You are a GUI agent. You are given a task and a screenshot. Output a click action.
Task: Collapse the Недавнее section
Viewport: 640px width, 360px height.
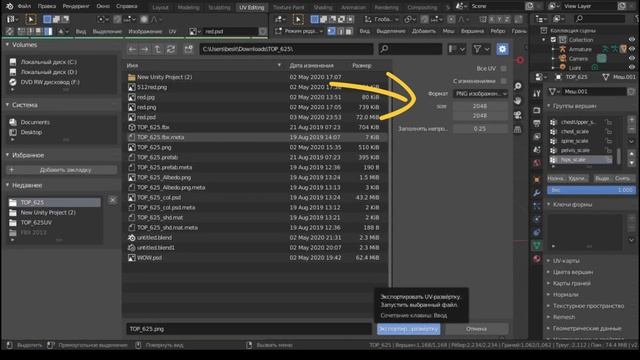(7, 185)
